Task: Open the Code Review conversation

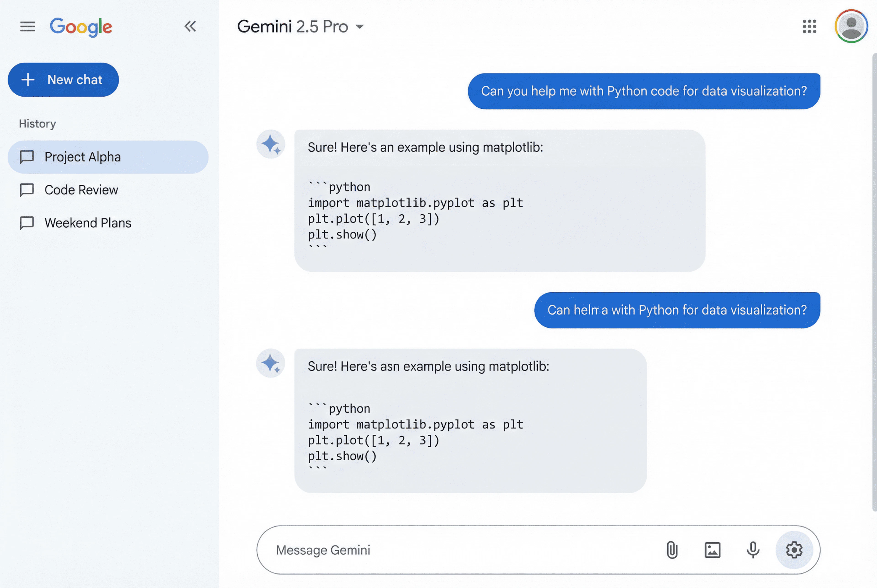Action: pyautogui.click(x=81, y=190)
